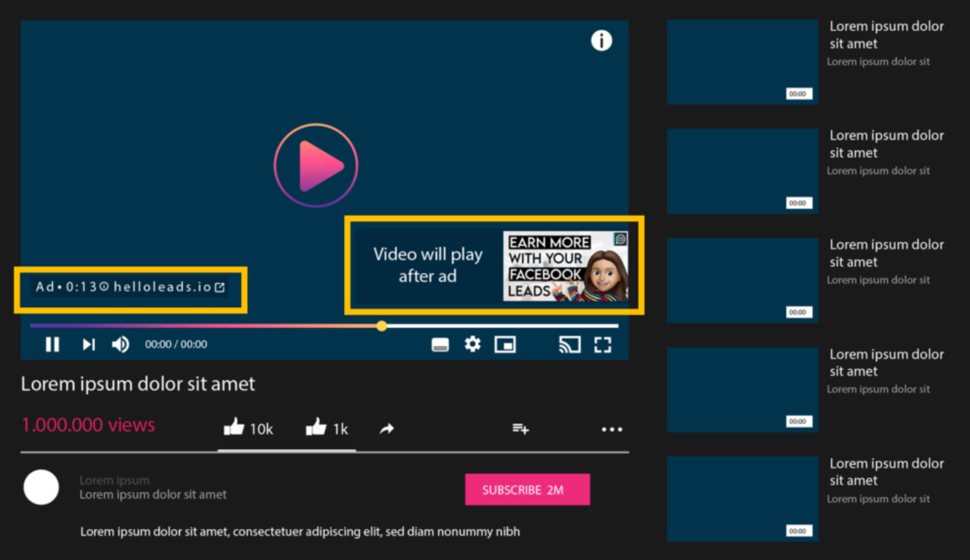Open the video settings gear
The width and height of the screenshot is (970, 560).
tap(472, 345)
